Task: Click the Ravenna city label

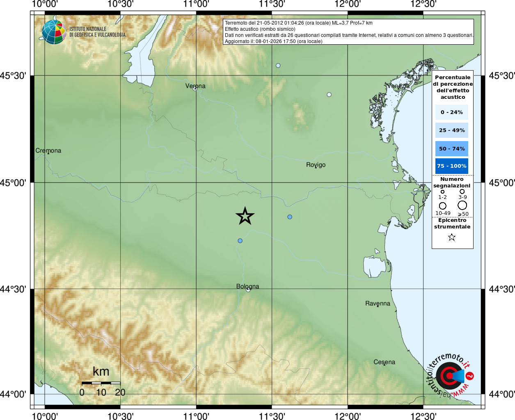Action: (x=378, y=304)
